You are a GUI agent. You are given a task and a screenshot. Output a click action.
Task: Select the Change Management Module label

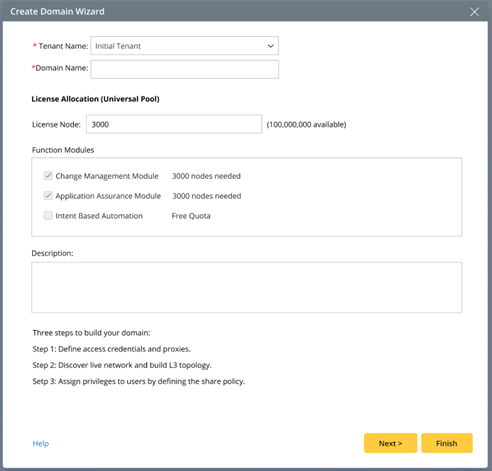[x=107, y=176]
